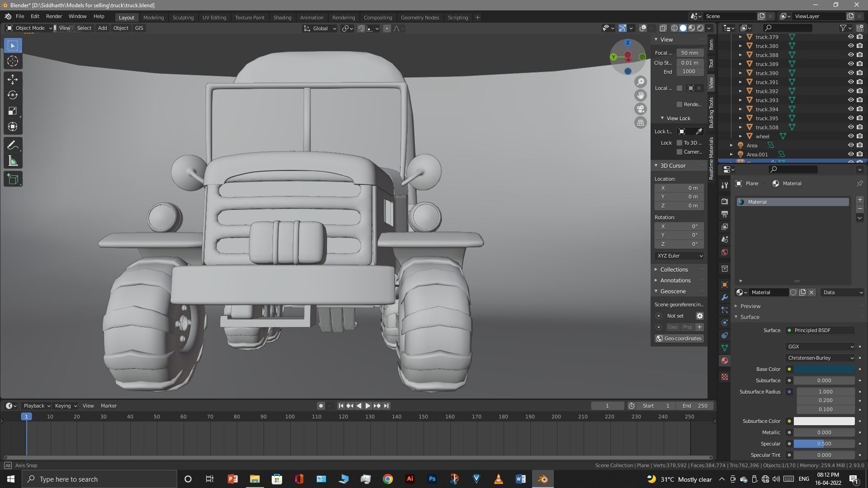
Task: Open the Render properties tab
Action: click(x=725, y=201)
